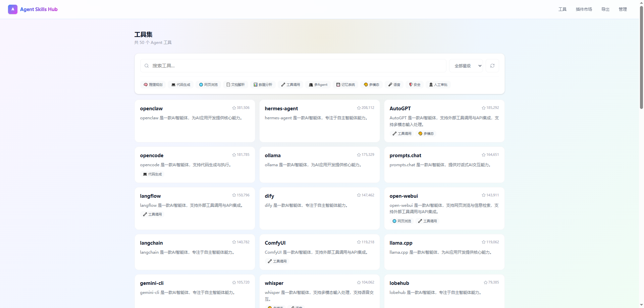Click 工具调用 tag on open-webui card

pyautogui.click(x=427, y=221)
